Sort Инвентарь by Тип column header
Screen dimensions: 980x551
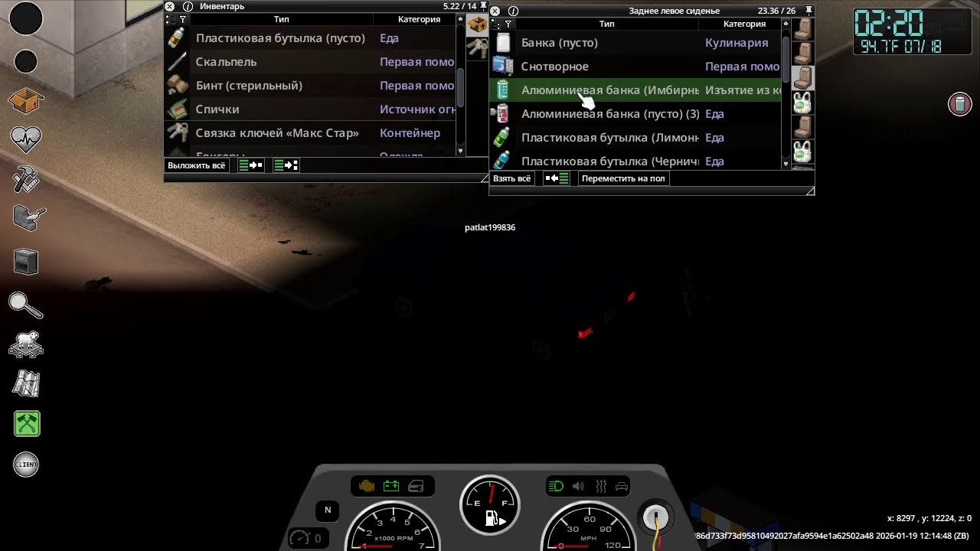pyautogui.click(x=281, y=19)
